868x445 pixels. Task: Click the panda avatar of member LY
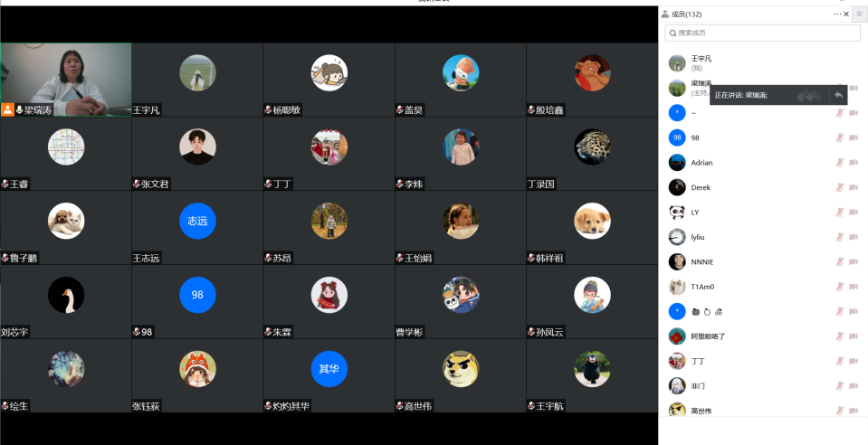pyautogui.click(x=677, y=212)
